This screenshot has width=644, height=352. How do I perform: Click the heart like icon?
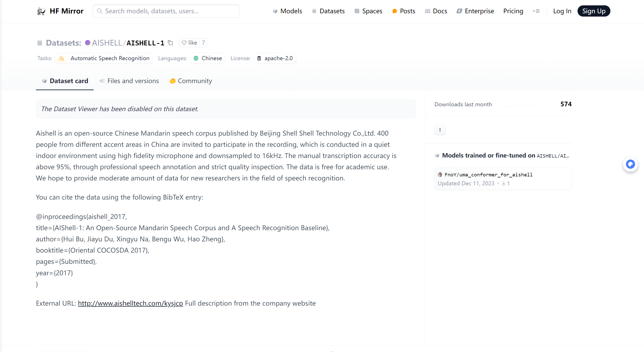tap(184, 43)
